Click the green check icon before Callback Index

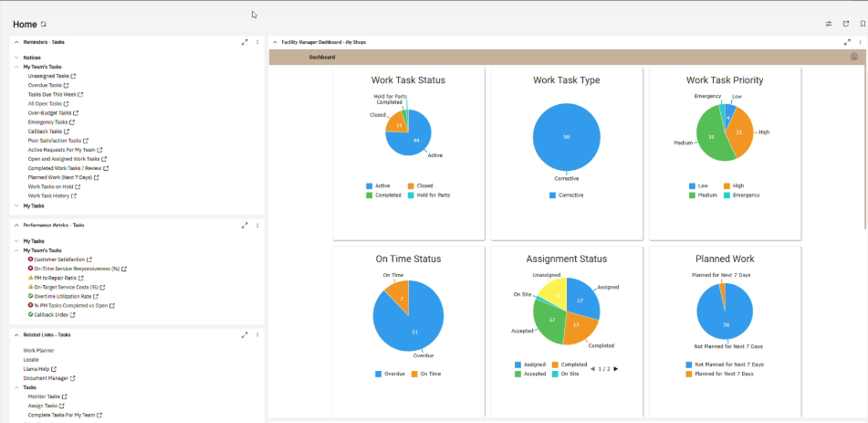(30, 314)
